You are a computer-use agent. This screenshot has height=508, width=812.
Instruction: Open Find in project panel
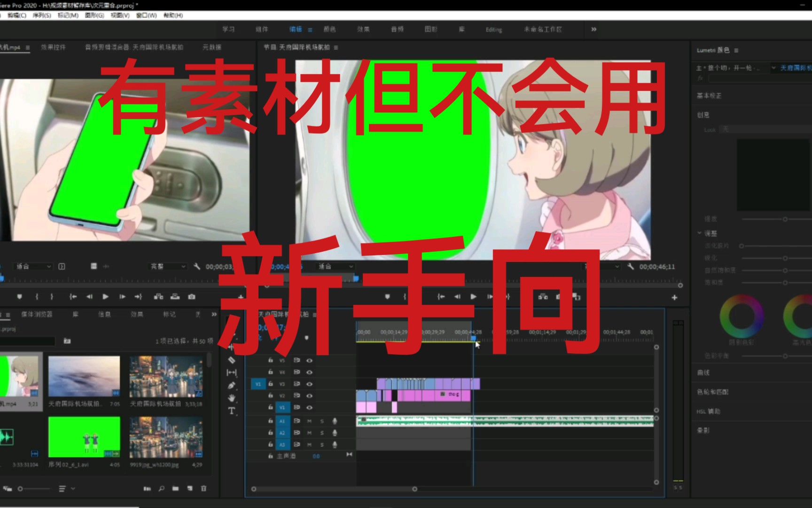pyautogui.click(x=161, y=489)
